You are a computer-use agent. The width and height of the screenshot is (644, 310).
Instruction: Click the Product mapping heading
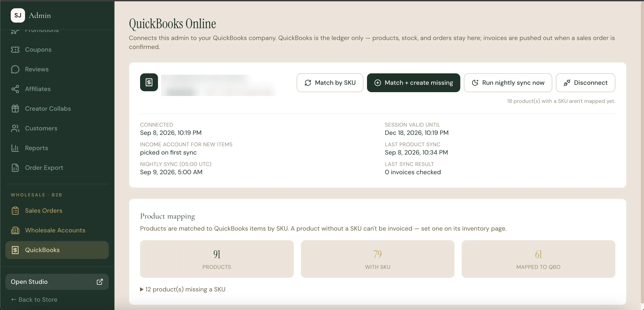click(x=168, y=216)
